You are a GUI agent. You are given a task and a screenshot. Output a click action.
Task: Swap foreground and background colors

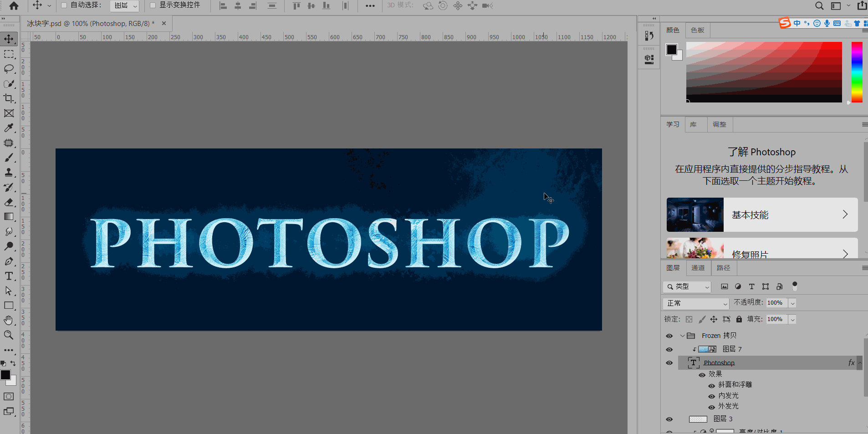pyautogui.click(x=13, y=363)
